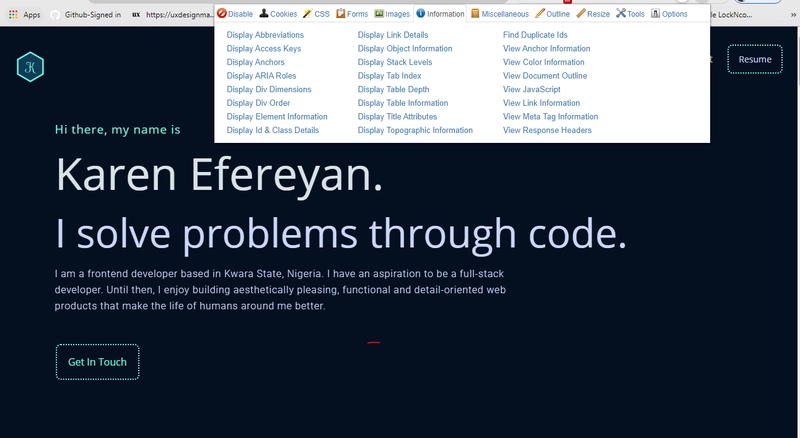Screen dimensions: 800x438
Task: Select the Information tab
Action: (440, 14)
